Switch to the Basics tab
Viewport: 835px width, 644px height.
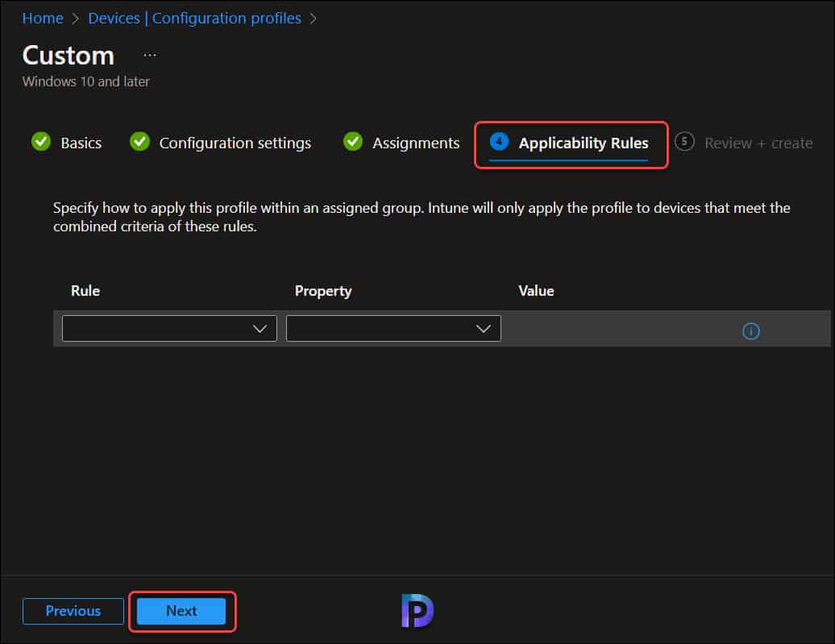click(x=81, y=143)
